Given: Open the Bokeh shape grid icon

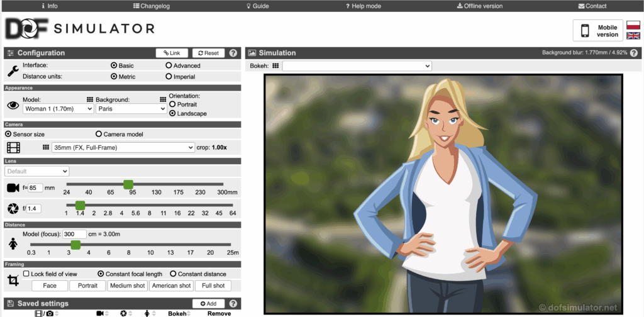Looking at the screenshot, I should [275, 65].
